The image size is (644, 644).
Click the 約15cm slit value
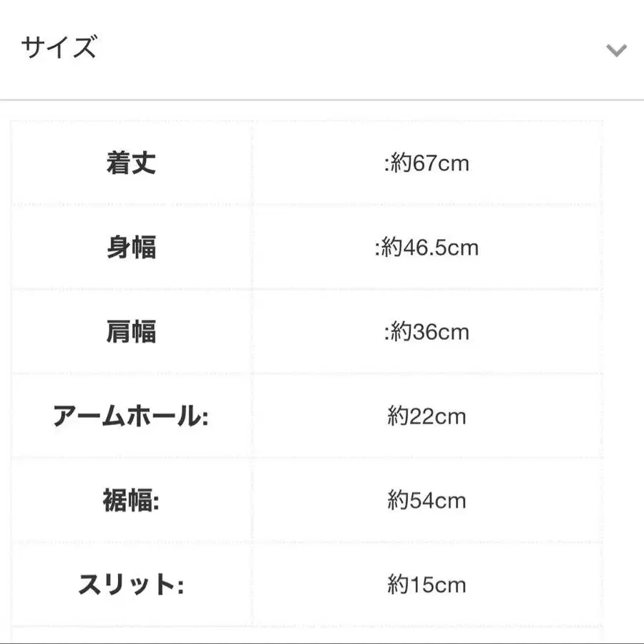[426, 585]
